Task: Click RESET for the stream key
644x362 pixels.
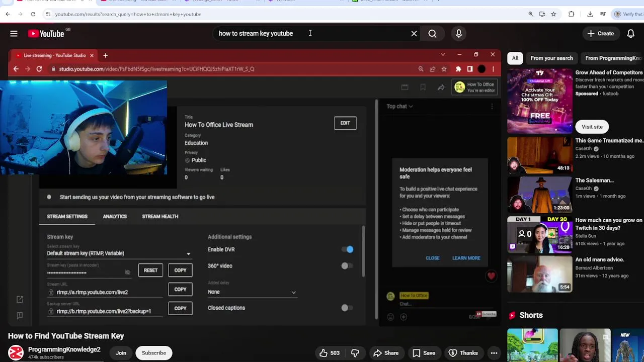Action: 150,270
